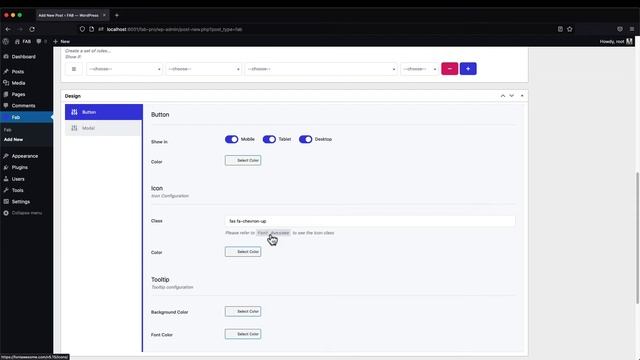Screen dimensions: 640x360
Task: Open the Tools menu item
Action: coord(18,190)
